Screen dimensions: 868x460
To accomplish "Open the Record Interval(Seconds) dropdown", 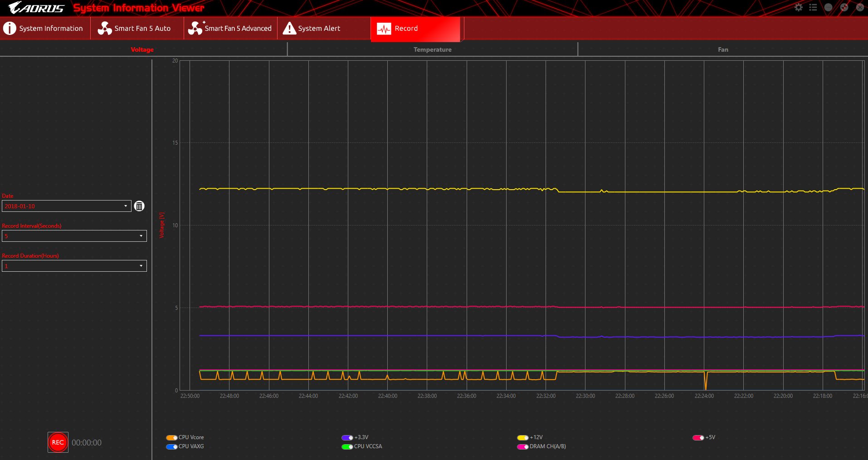I will point(141,236).
